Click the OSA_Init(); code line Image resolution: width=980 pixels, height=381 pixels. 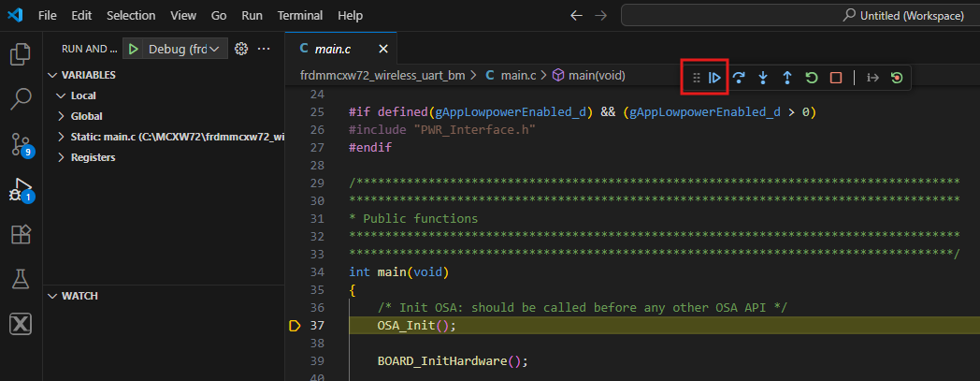click(x=417, y=326)
